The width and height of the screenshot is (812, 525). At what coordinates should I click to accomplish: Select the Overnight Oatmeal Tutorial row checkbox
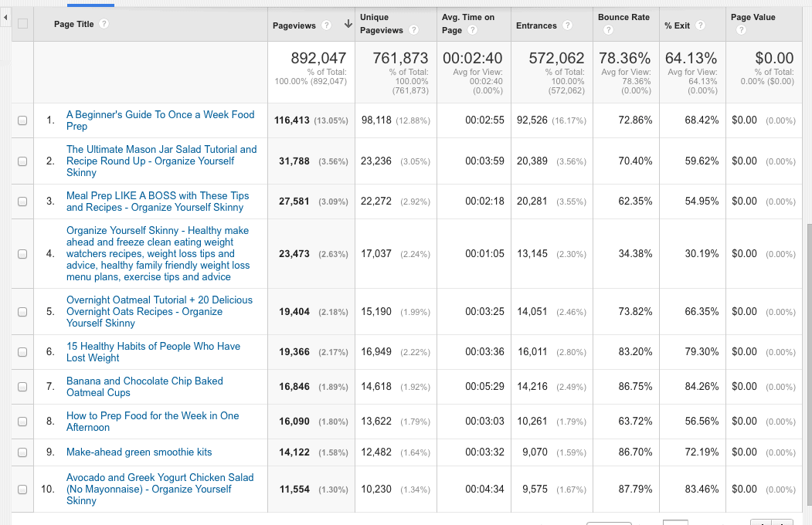click(22, 312)
